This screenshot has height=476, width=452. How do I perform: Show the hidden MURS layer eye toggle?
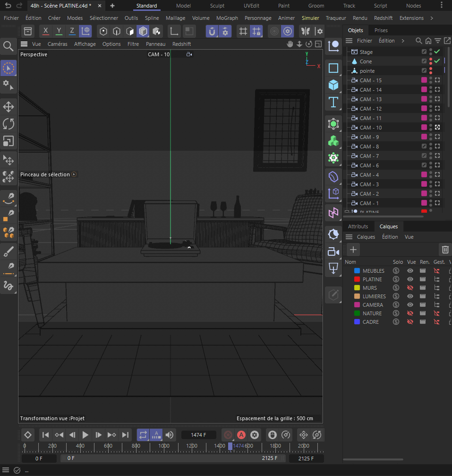click(x=409, y=287)
